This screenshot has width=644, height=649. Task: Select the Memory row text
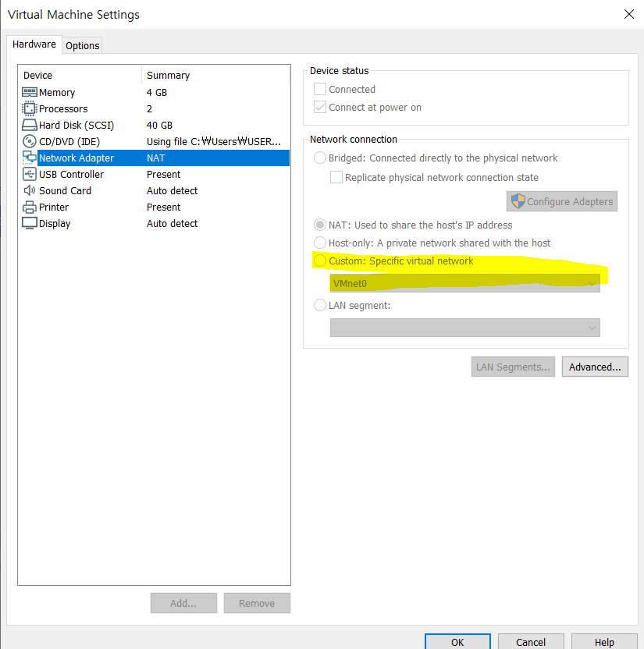tap(57, 92)
